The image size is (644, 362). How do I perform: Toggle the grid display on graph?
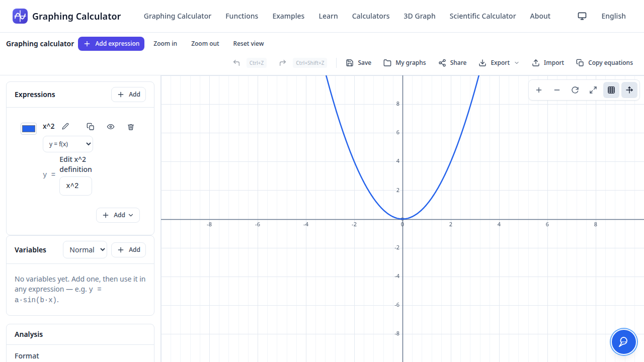click(611, 90)
